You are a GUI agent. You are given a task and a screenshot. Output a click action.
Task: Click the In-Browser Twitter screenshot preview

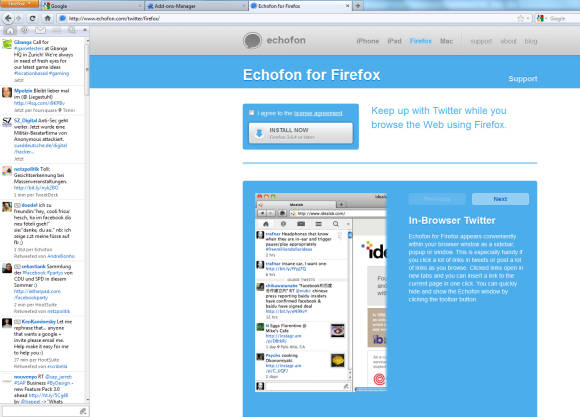(x=320, y=292)
